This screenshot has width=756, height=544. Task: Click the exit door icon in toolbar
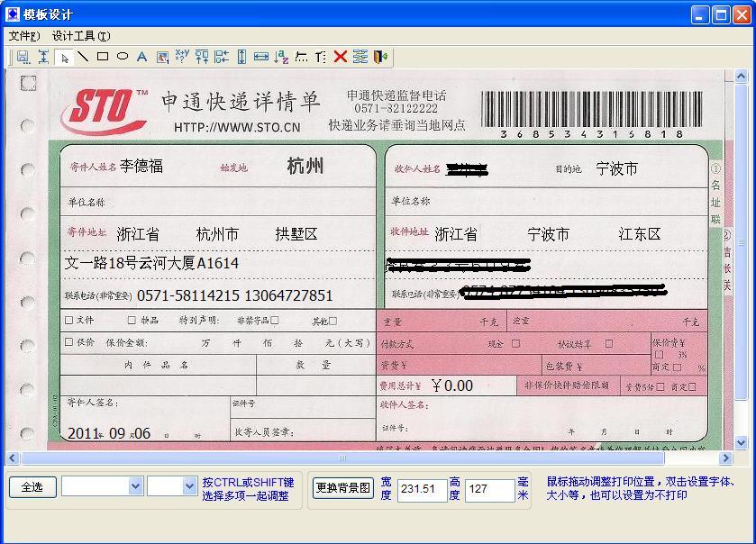380,57
